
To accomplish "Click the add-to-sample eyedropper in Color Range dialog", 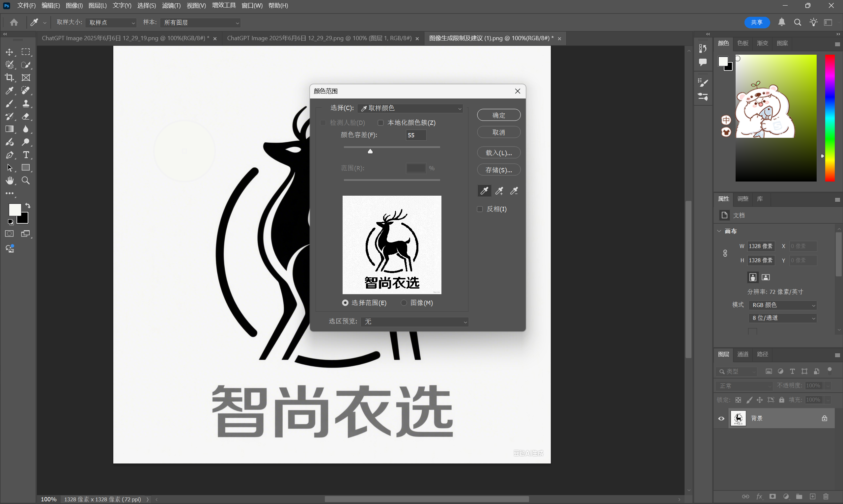I will (x=499, y=190).
